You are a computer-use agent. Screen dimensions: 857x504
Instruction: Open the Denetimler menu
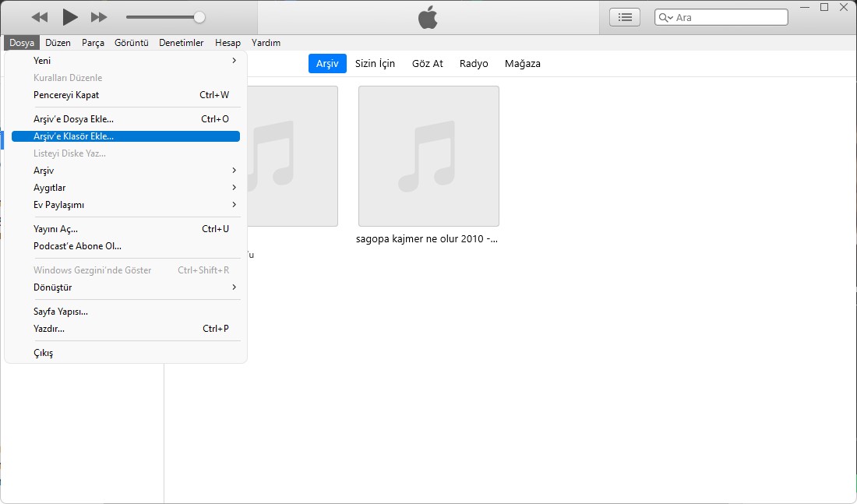[181, 43]
